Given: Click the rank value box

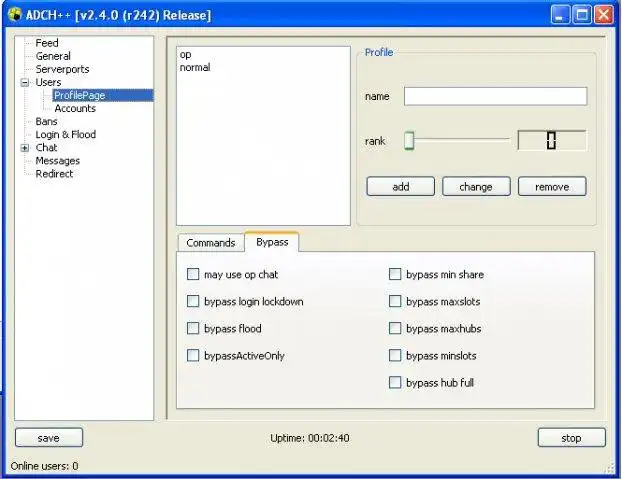Looking at the screenshot, I should pyautogui.click(x=552, y=140).
